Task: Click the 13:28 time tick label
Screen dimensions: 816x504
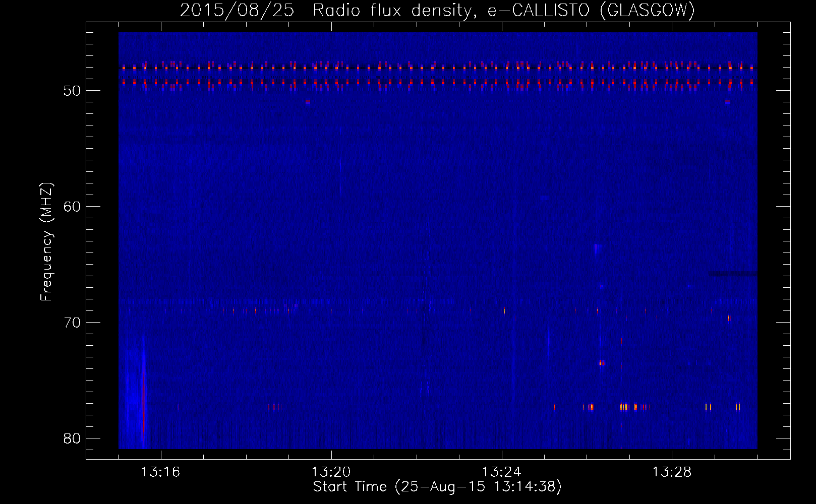Action: [672, 472]
